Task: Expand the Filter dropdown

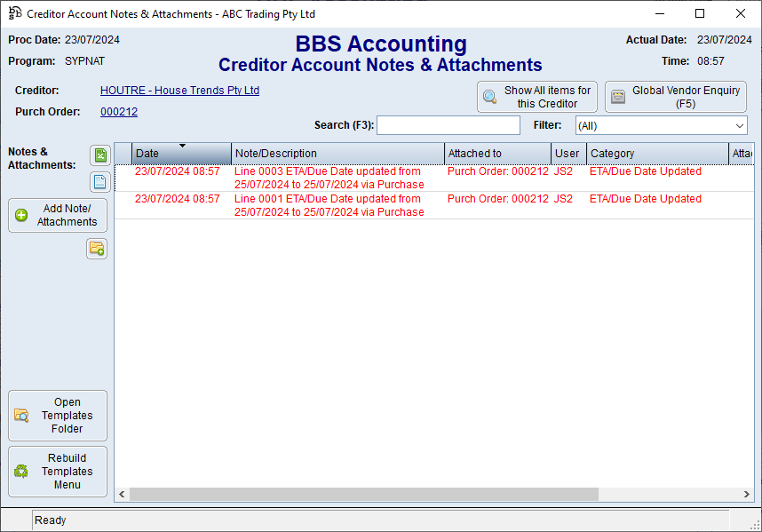Action: pos(739,126)
